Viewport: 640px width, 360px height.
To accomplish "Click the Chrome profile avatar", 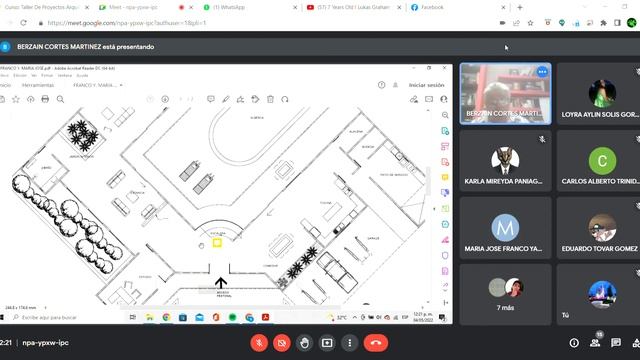I will point(631,23).
